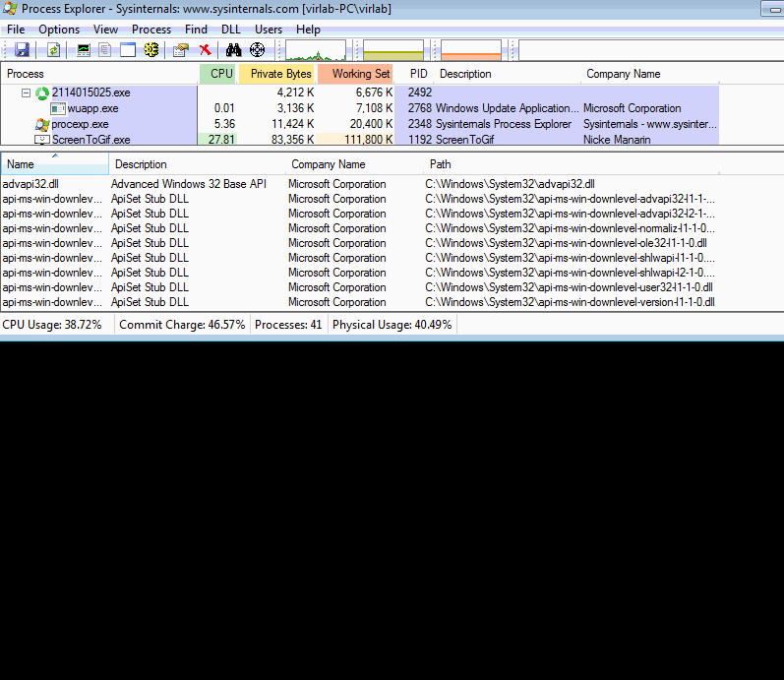This screenshot has width=784, height=680.
Task: Click the green CPU usage history graph
Action: [316, 50]
